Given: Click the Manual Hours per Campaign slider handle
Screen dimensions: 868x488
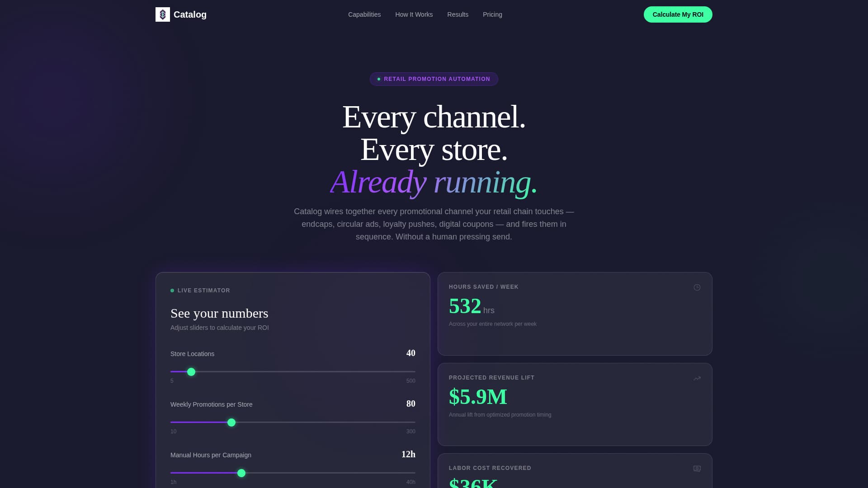Looking at the screenshot, I should click(242, 473).
